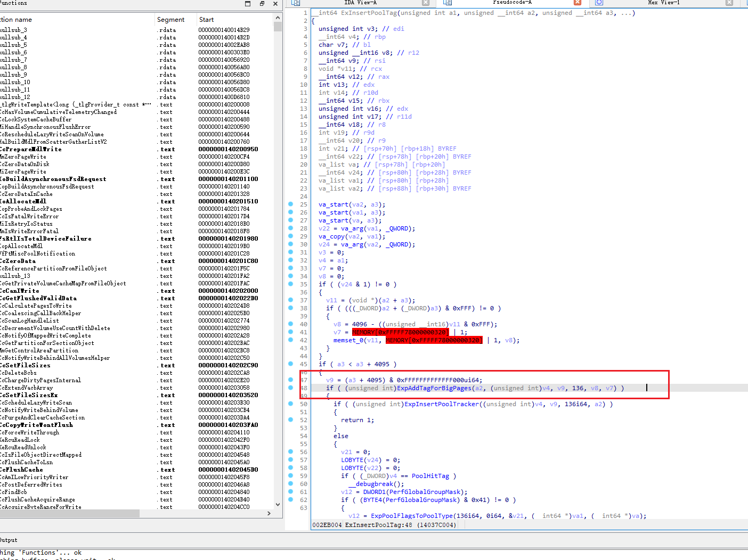Click the functions horizontal scrollbar thumb
This screenshot has width=748, height=560.
point(70,514)
